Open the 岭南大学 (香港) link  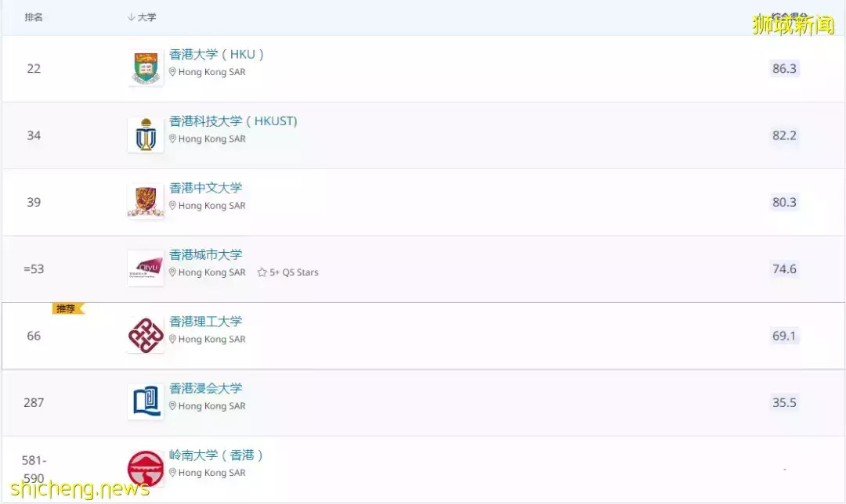click(x=216, y=455)
